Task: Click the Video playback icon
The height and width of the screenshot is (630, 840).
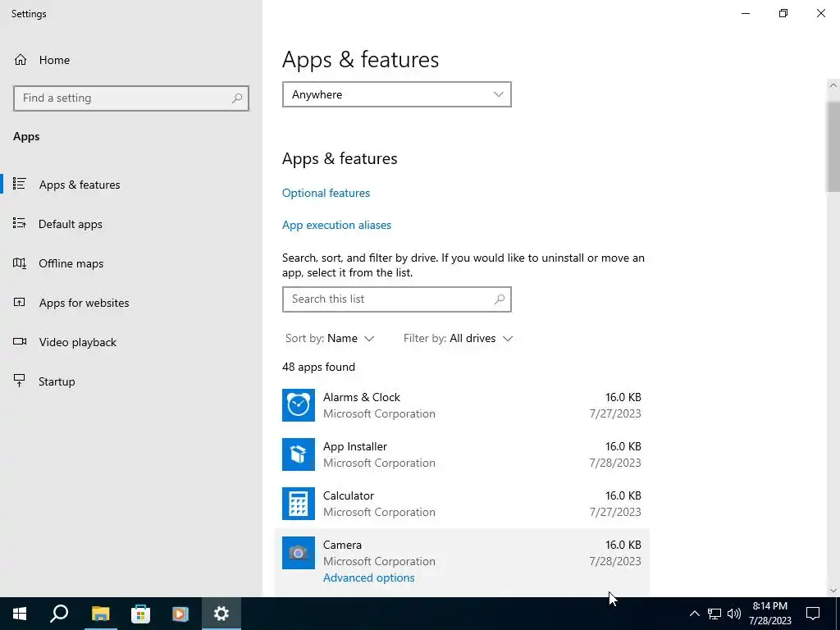Action: 20,342
